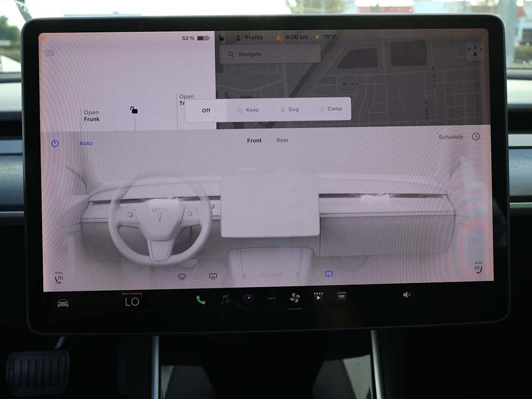Open the Music app
Viewport: 532px width, 399px height.
click(224, 299)
